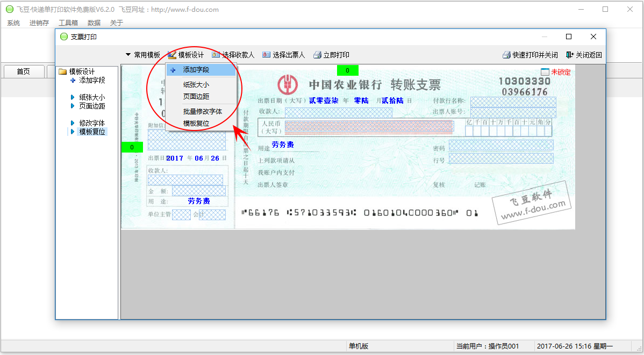This screenshot has height=355, width=644.
Task: Click the amount digit grid 亿千百十万
Action: [x=509, y=127]
